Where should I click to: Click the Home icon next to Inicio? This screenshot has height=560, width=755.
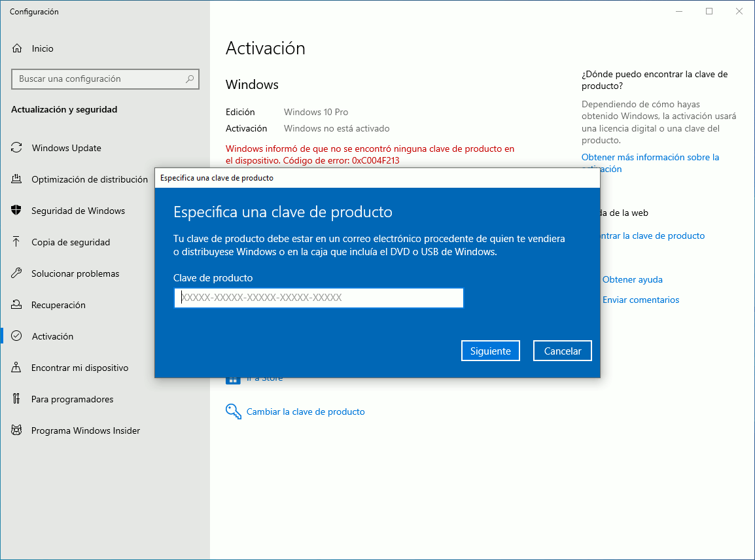tap(17, 48)
